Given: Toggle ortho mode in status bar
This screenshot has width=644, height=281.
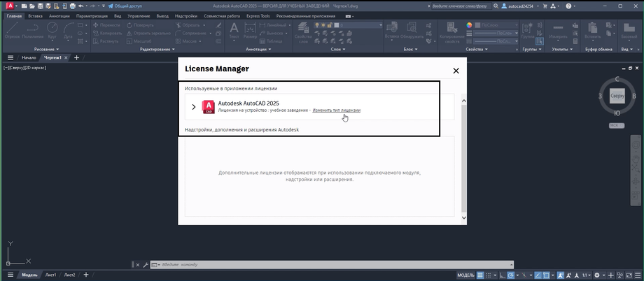Looking at the screenshot, I should [x=503, y=275].
